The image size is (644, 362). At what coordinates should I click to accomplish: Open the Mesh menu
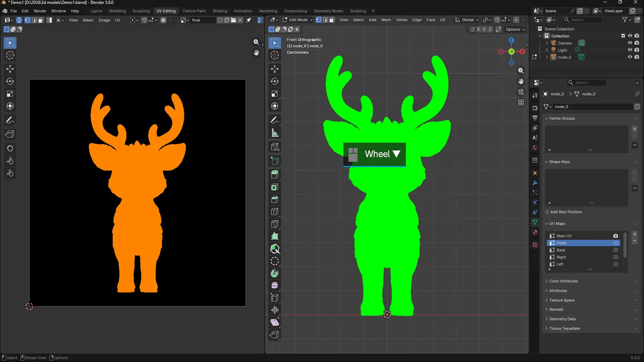tap(386, 19)
